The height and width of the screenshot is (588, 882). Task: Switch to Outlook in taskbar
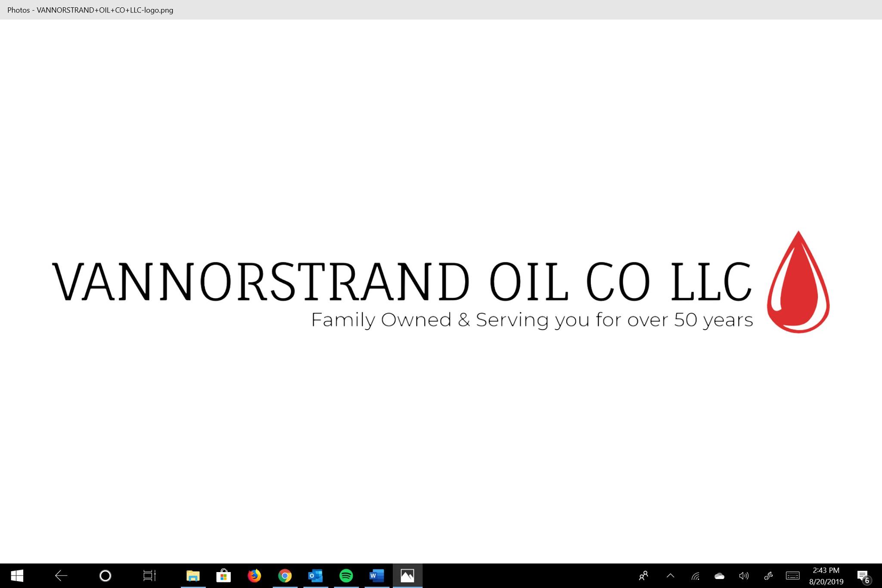coord(315,576)
